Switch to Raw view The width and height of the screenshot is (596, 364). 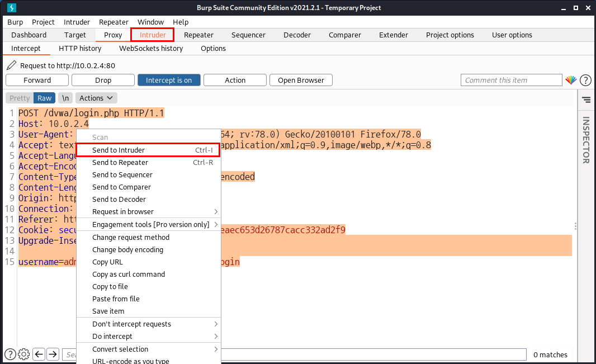45,98
